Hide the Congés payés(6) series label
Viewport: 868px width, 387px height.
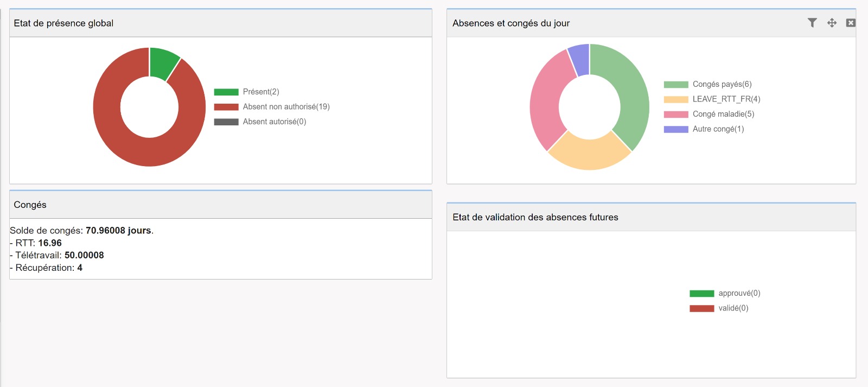pyautogui.click(x=722, y=84)
